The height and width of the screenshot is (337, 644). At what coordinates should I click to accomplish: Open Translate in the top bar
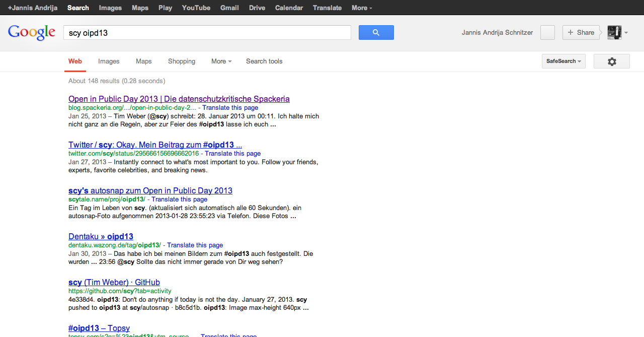pos(327,8)
